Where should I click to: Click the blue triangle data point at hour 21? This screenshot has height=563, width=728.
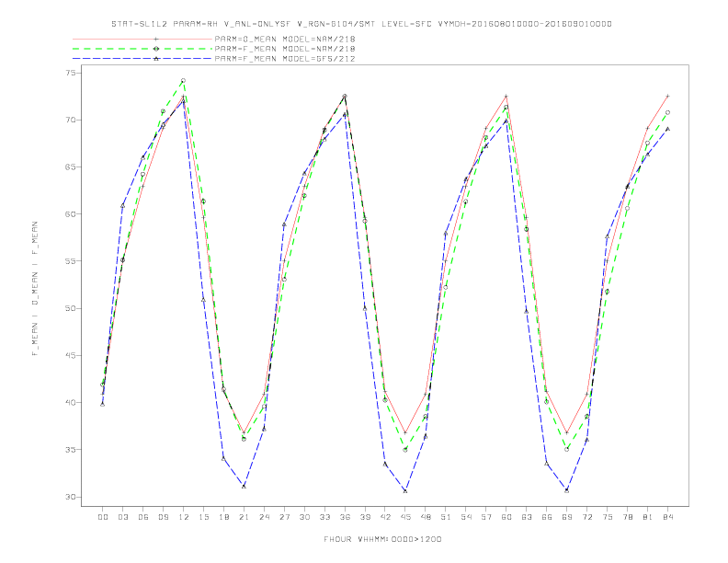pos(244,487)
